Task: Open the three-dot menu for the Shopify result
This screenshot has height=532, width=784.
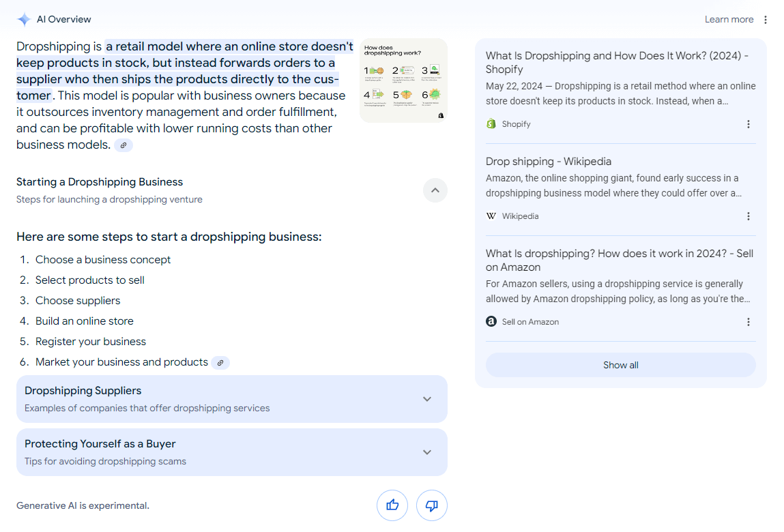Action: [749, 124]
